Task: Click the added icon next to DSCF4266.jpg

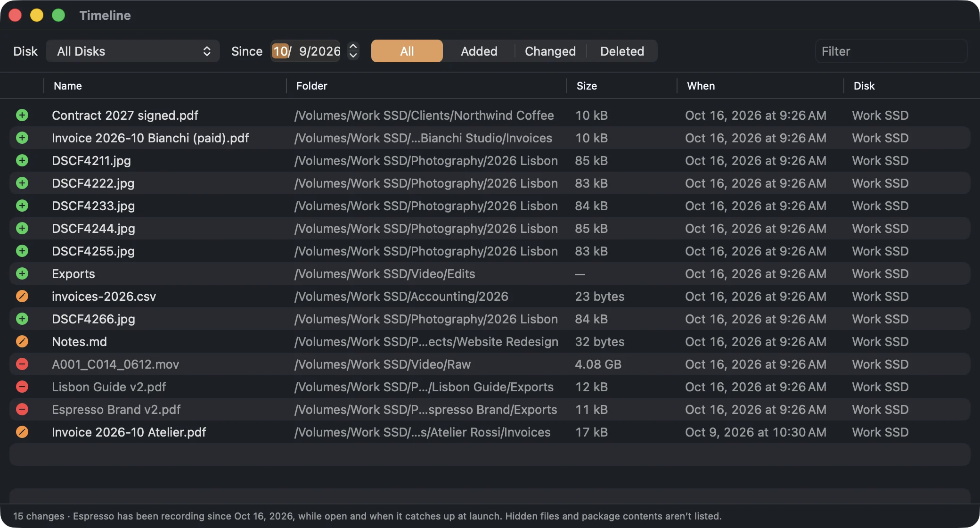Action: click(22, 319)
